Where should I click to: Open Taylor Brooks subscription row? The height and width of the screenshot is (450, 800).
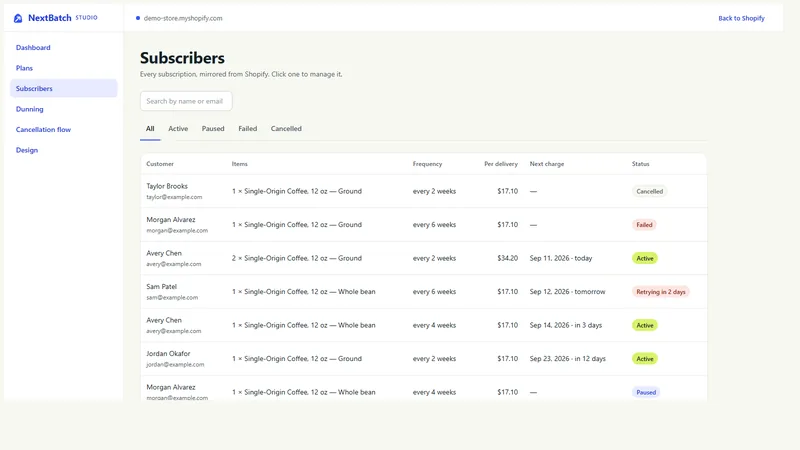pyautogui.click(x=423, y=191)
